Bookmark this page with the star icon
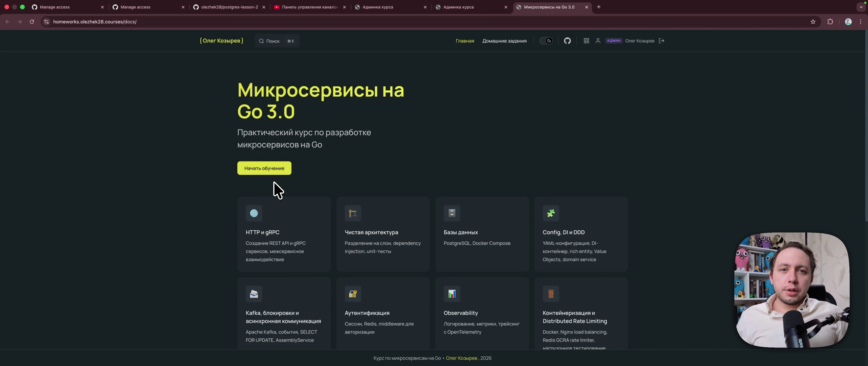 pos(813,21)
